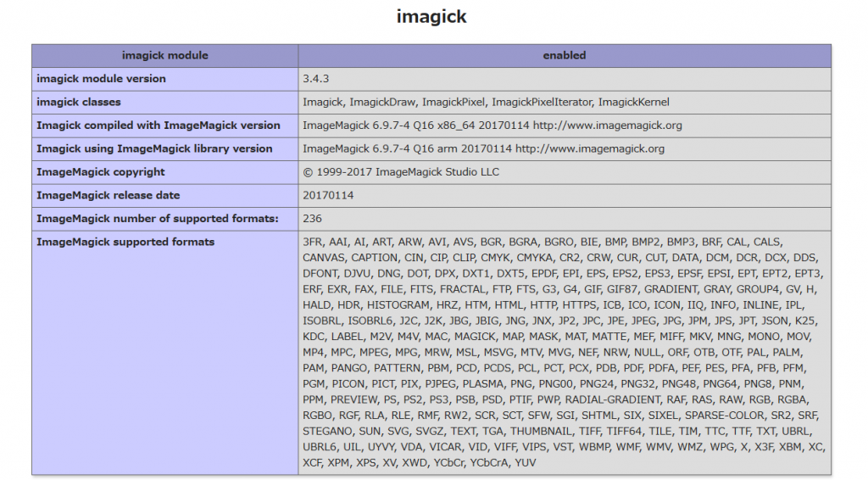Click the version value 3.4.3
This screenshot has height=480, width=868.
point(316,79)
